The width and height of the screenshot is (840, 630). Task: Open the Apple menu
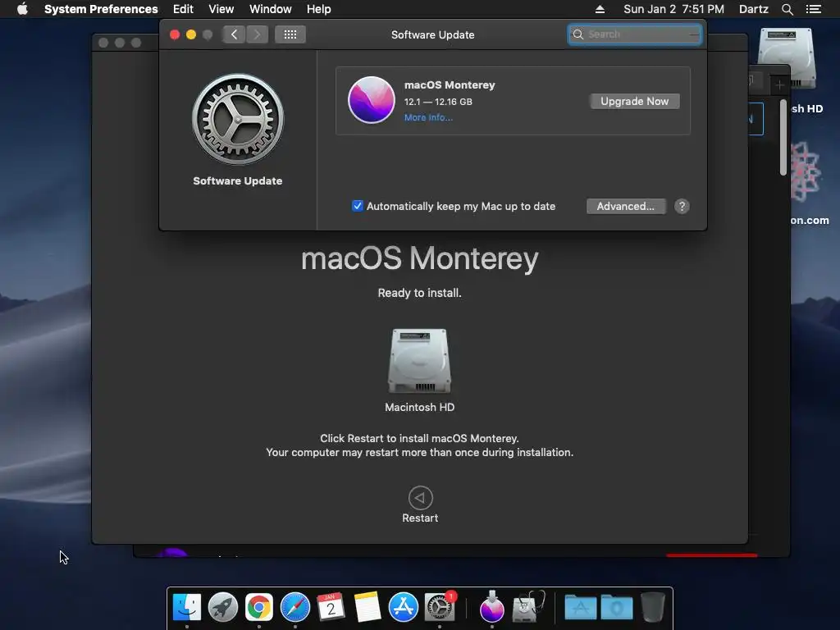coord(22,9)
